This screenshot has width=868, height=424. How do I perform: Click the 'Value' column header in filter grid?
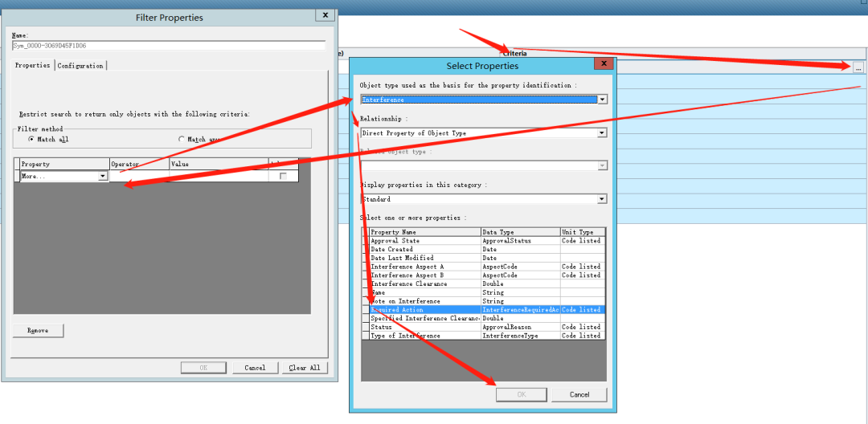pos(219,164)
